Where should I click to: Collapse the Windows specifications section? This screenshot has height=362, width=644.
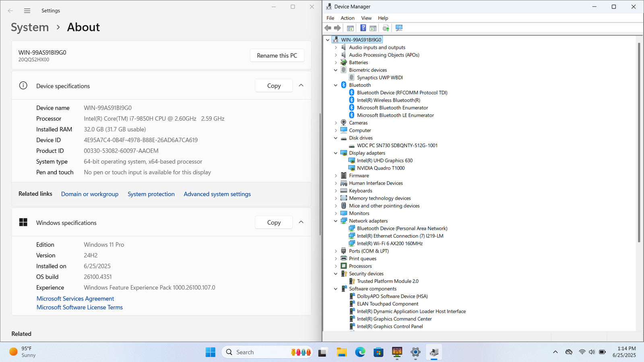point(301,222)
